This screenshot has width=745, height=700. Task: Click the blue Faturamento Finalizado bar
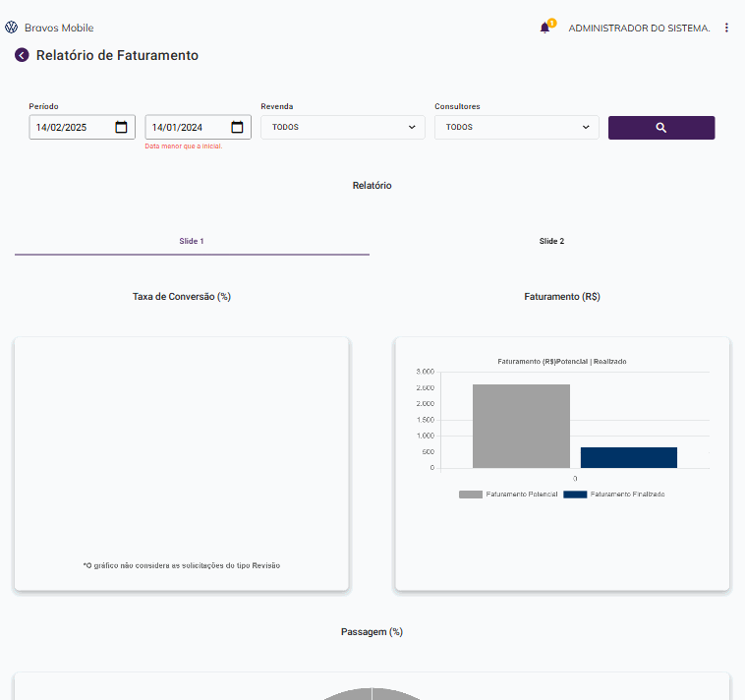point(629,457)
